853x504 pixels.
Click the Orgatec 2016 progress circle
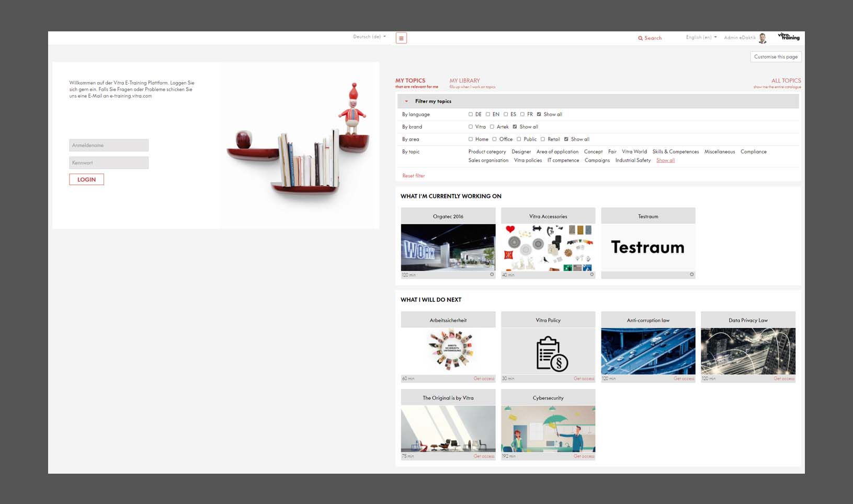492,274
